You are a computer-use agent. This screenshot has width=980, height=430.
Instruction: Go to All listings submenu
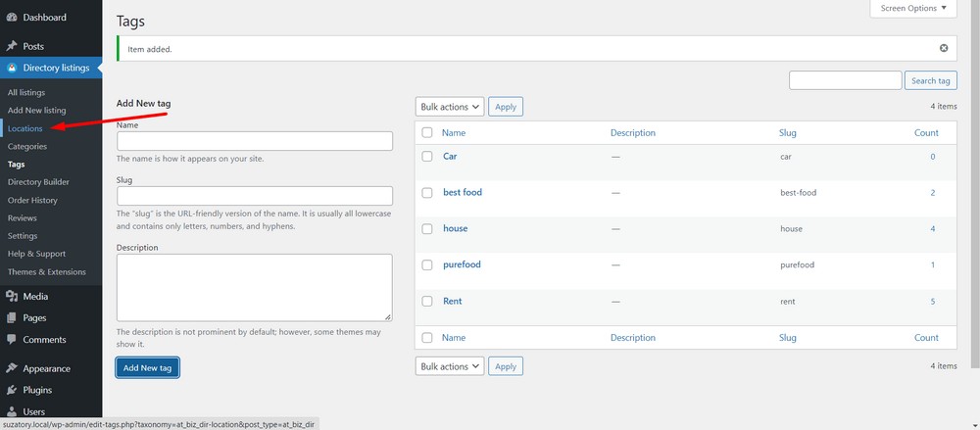click(x=26, y=92)
